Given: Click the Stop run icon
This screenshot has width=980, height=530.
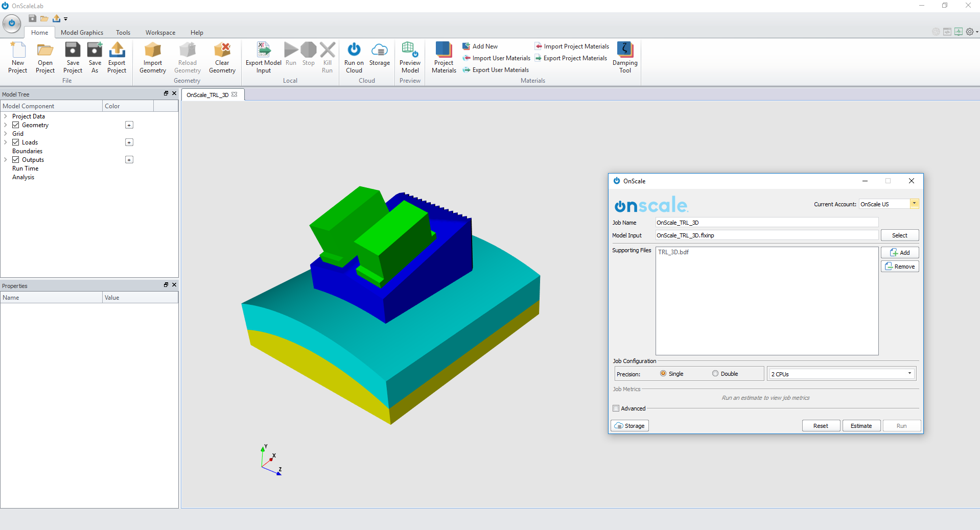Looking at the screenshot, I should 309,50.
